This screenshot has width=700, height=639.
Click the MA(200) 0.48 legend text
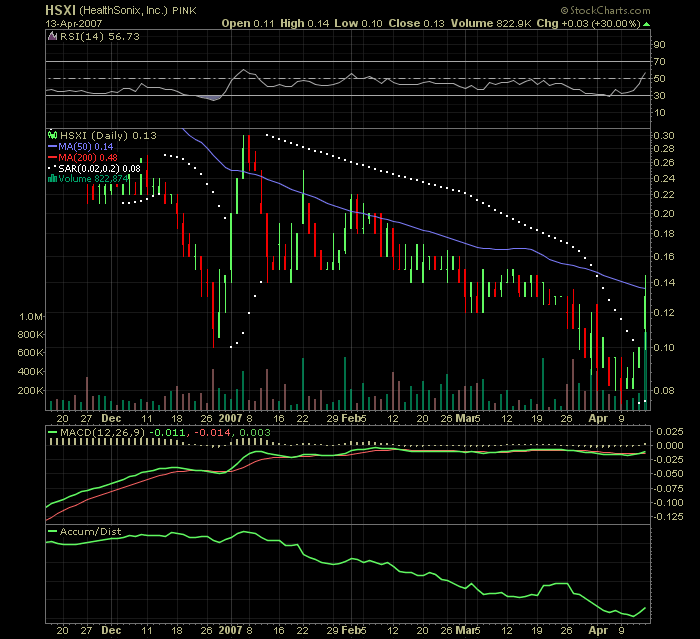tap(88, 158)
